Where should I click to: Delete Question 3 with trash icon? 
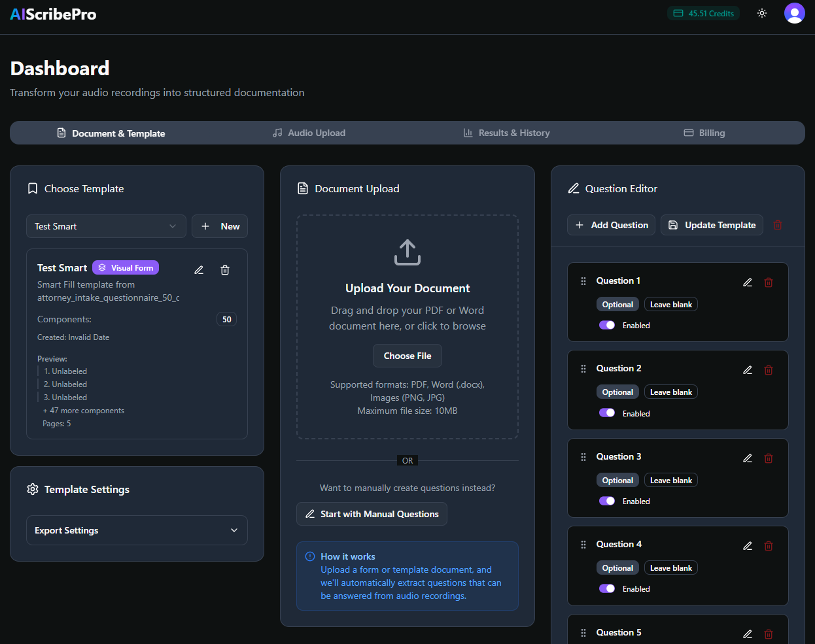point(769,458)
